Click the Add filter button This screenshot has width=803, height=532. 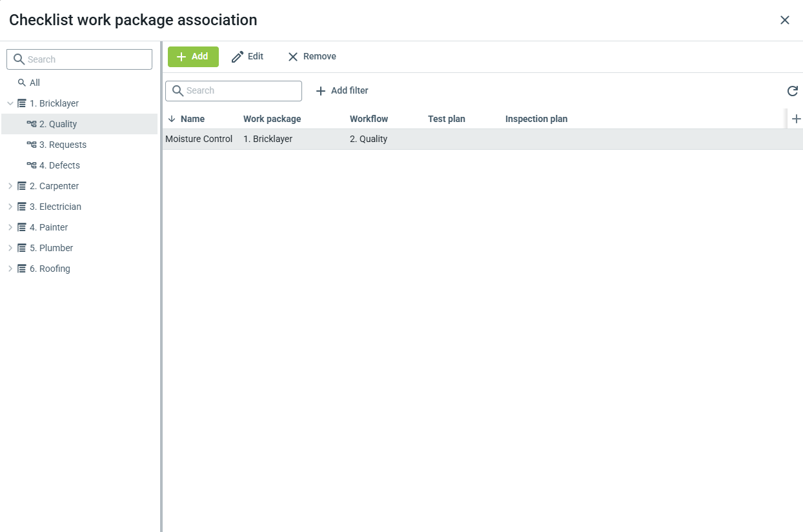click(x=342, y=91)
